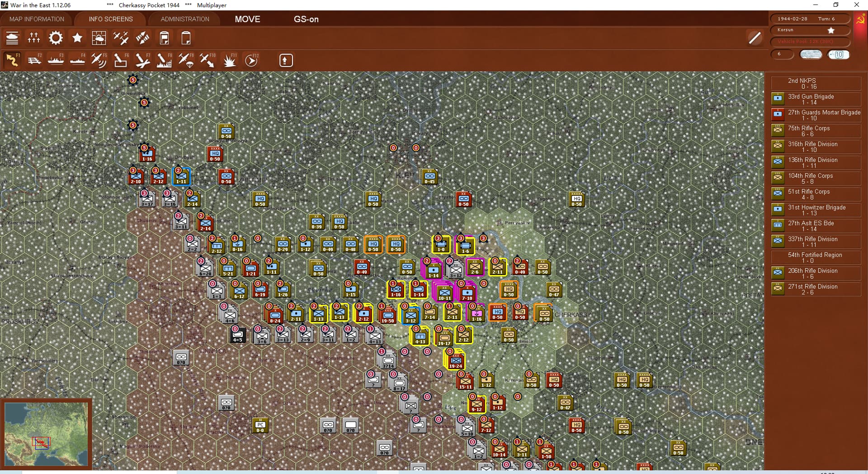Viewport: 868px width, 474px height.
Task: Click the MOVE mode label
Action: pyautogui.click(x=247, y=19)
